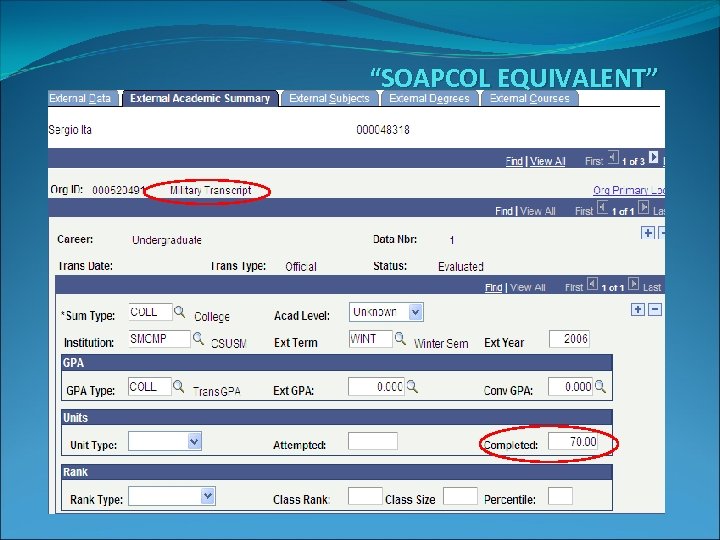Delete the Sum Type row with minus button
The height and width of the screenshot is (540, 720).
click(x=654, y=309)
